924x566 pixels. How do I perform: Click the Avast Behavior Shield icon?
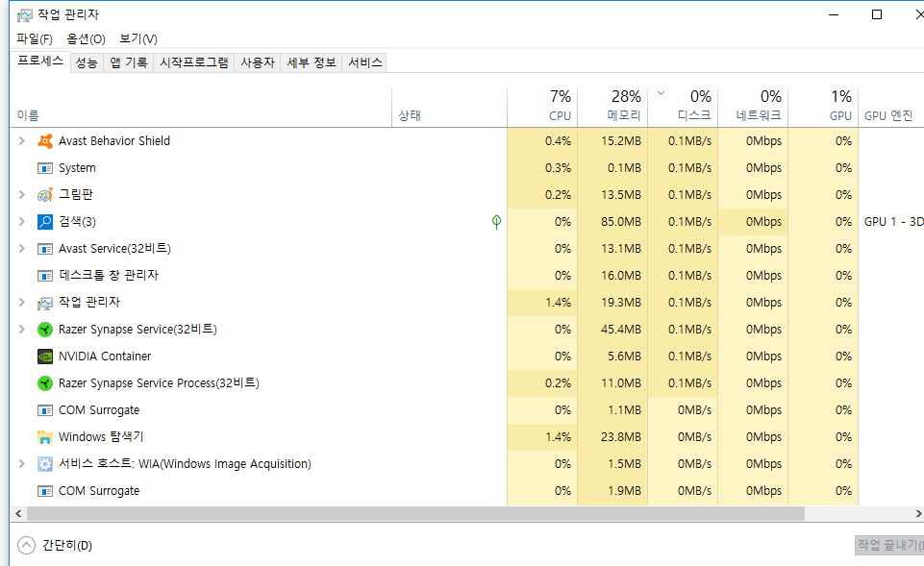(x=45, y=140)
